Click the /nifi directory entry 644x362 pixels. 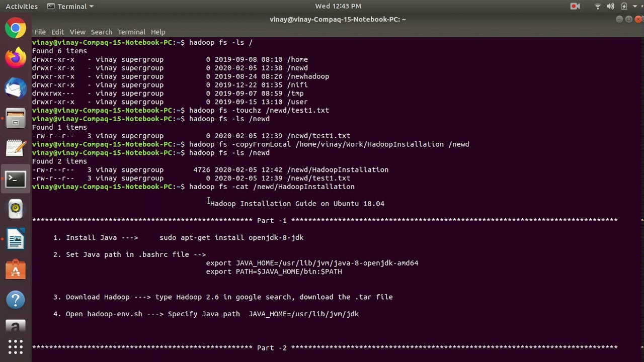(297, 85)
